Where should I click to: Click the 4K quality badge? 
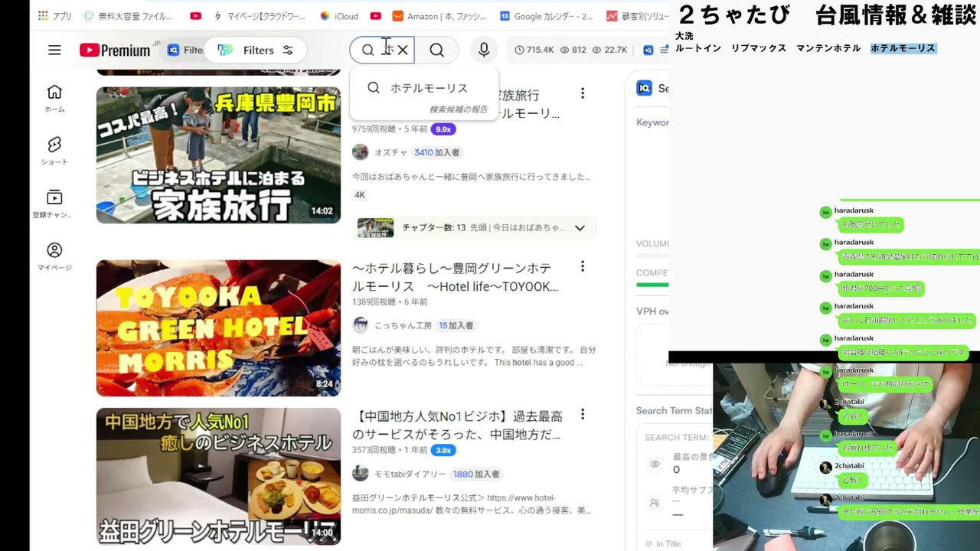coord(360,195)
